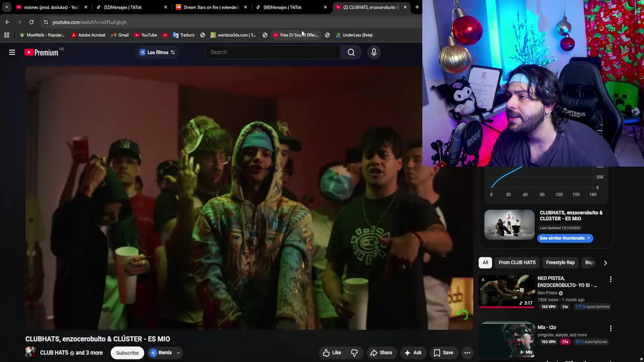This screenshot has height=362, width=644.
Task: Expand the Remix dropdown chevron
Action: point(178,352)
